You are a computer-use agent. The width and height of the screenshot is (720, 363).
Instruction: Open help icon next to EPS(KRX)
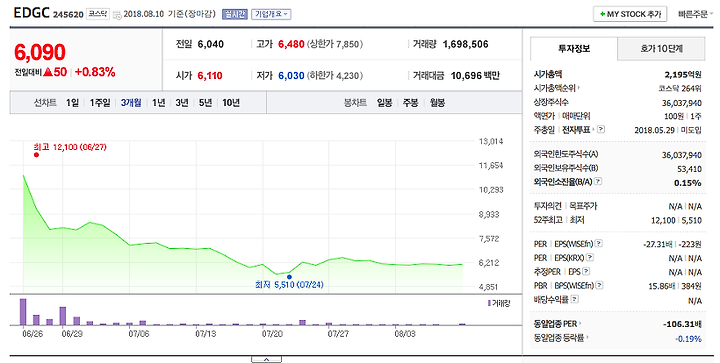[590, 257]
